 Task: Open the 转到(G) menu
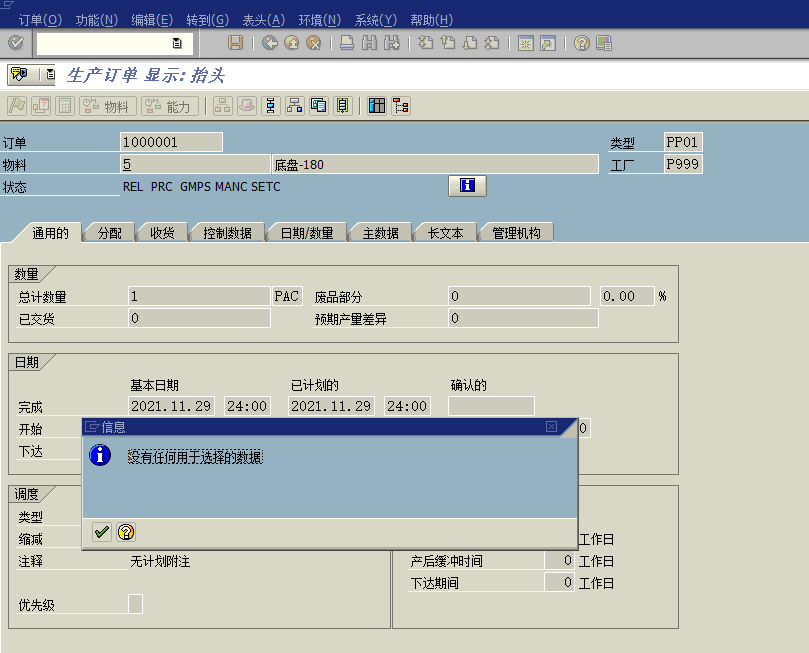point(207,20)
